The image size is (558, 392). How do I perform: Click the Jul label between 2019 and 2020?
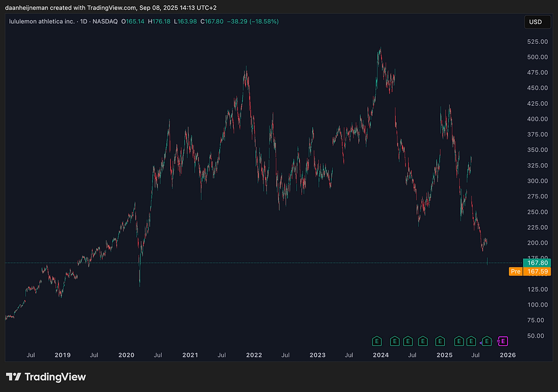(x=94, y=355)
